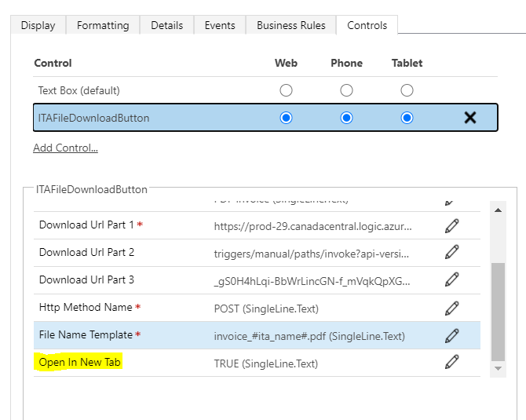Click the POST (SingleLine.Text) value
The width and height of the screenshot is (526, 420).
tap(266, 309)
